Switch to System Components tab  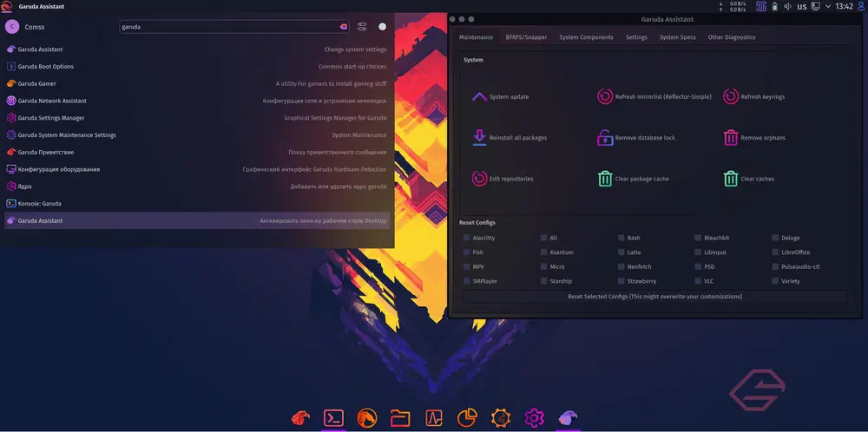pos(586,37)
